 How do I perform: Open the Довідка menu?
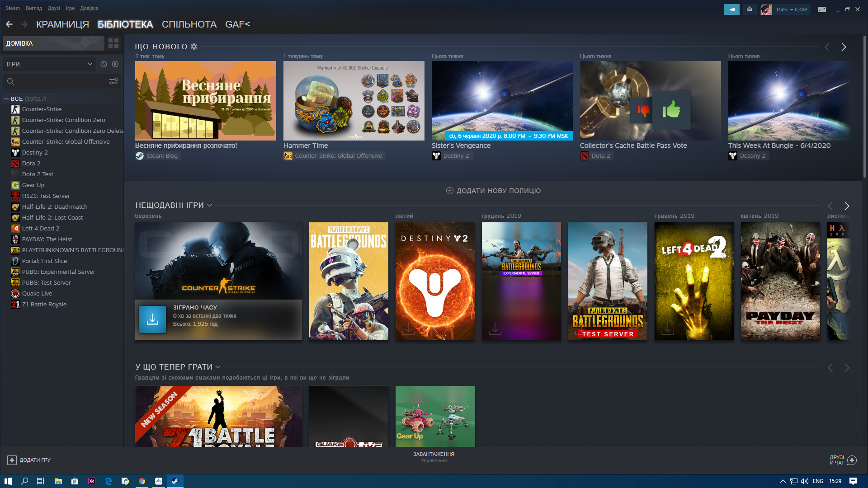[89, 8]
